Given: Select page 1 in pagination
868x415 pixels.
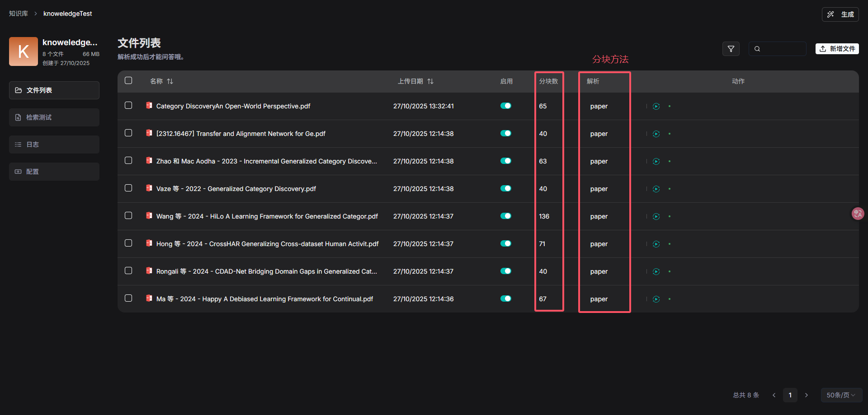Looking at the screenshot, I should [790, 395].
